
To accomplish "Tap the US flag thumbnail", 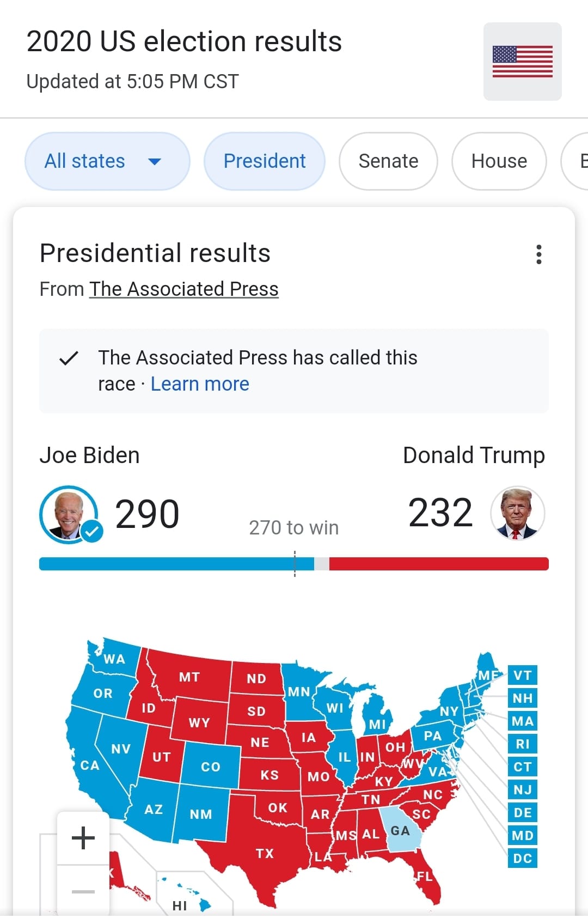I will (x=522, y=62).
